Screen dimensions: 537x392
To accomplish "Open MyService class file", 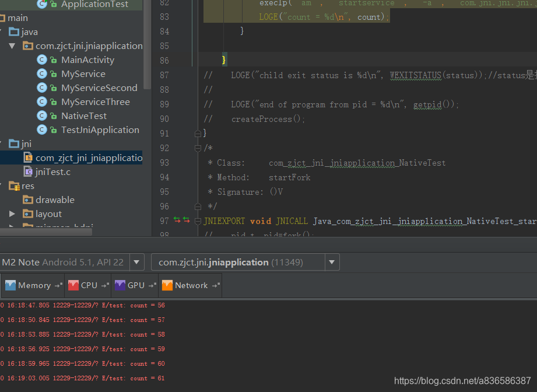I will tap(83, 74).
